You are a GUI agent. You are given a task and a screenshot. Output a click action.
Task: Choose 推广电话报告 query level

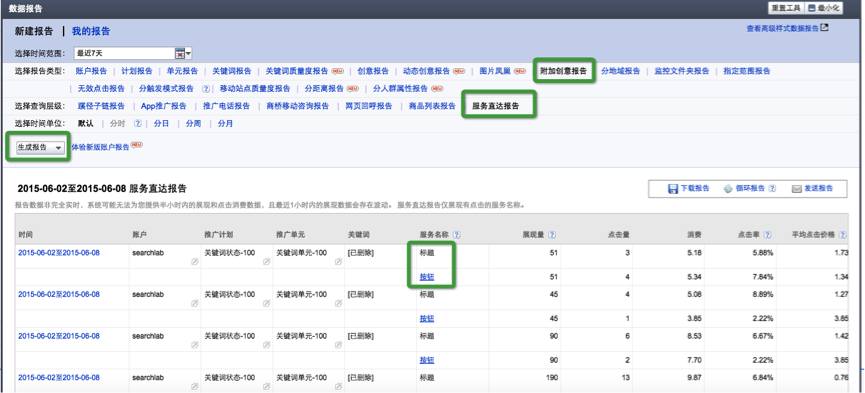coord(226,106)
